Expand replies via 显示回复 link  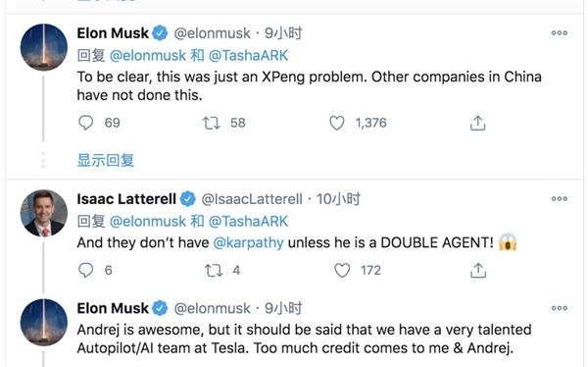coord(106,160)
